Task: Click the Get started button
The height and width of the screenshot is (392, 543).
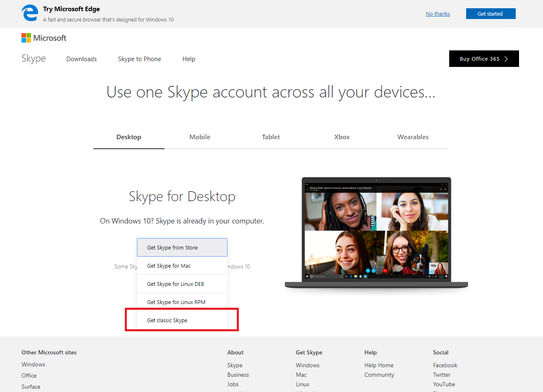Action: [491, 14]
